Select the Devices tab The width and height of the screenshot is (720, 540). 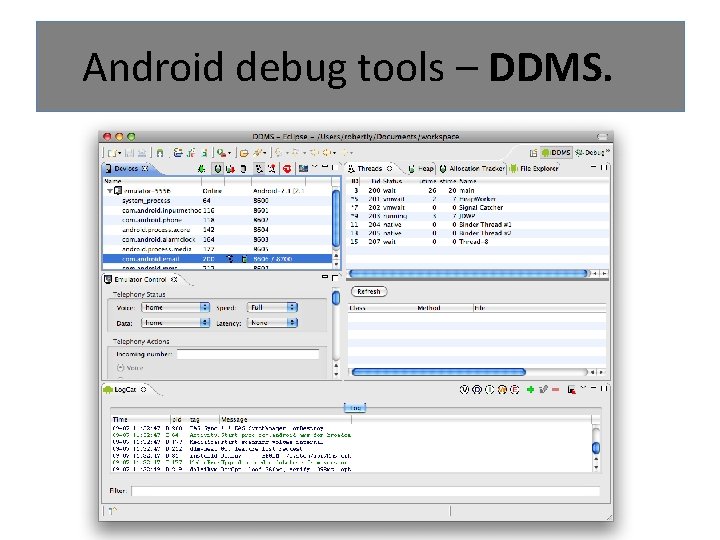tap(126, 169)
